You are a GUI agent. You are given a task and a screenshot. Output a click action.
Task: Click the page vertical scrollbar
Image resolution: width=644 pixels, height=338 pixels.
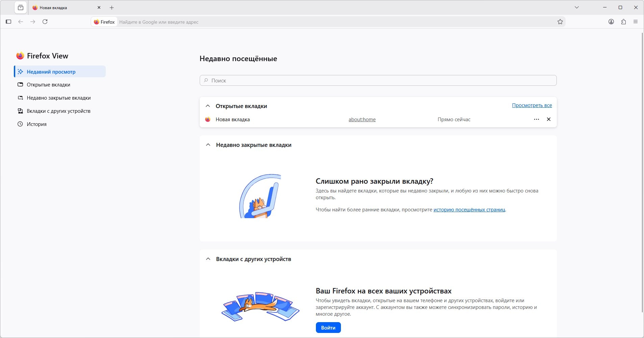click(642, 172)
